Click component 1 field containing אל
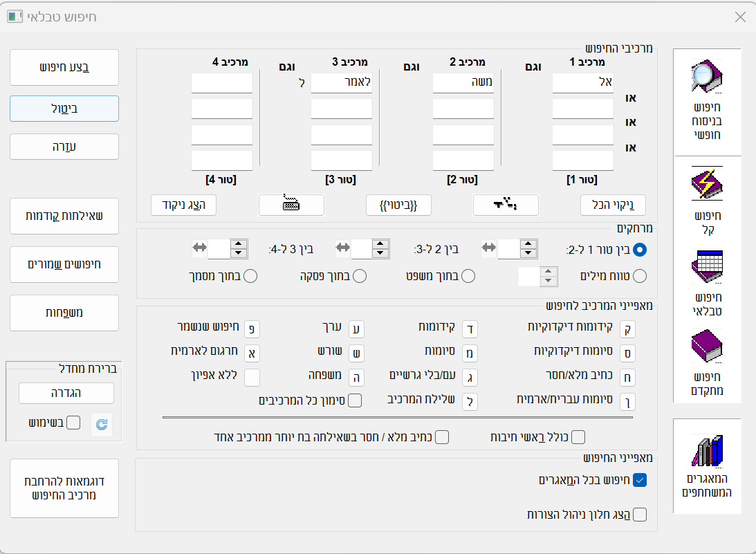This screenshot has height=554, width=756. coord(583,82)
